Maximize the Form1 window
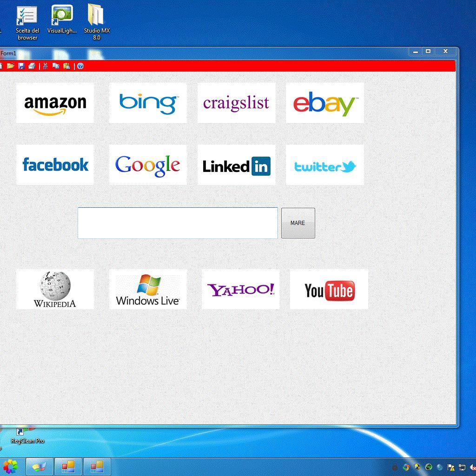476x476 pixels. click(x=428, y=52)
